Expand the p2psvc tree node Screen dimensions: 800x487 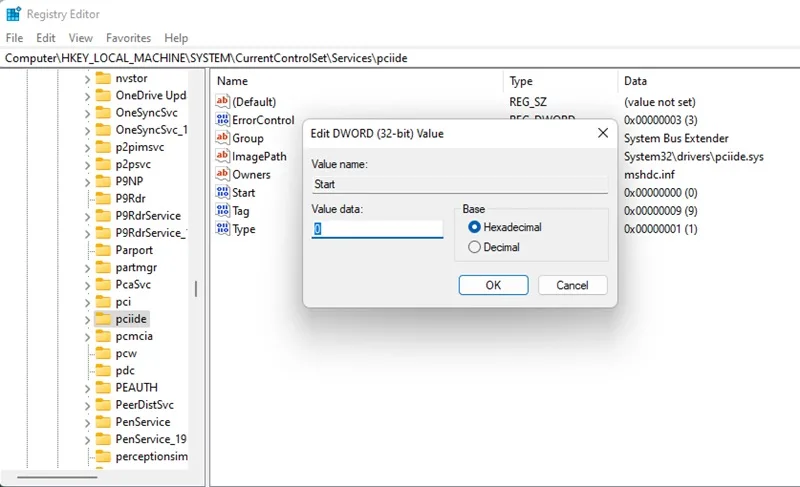pyautogui.click(x=87, y=165)
